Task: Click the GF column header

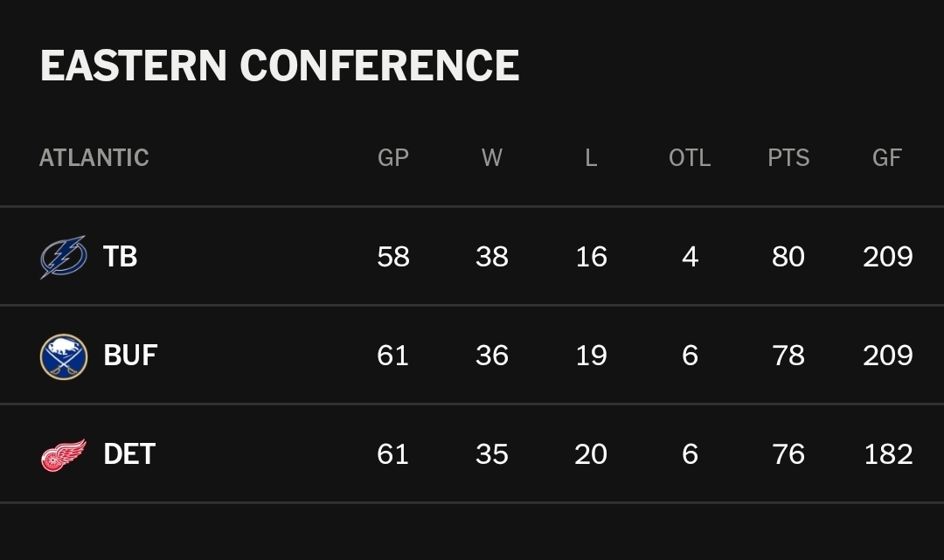Action: [887, 158]
